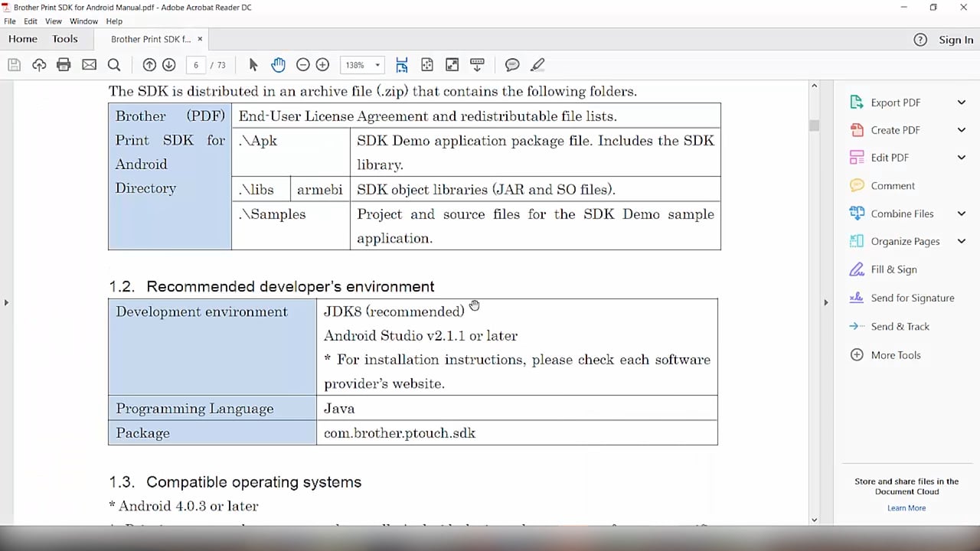The height and width of the screenshot is (551, 980).
Task: Open the Organize Pages tool
Action: [x=905, y=241]
